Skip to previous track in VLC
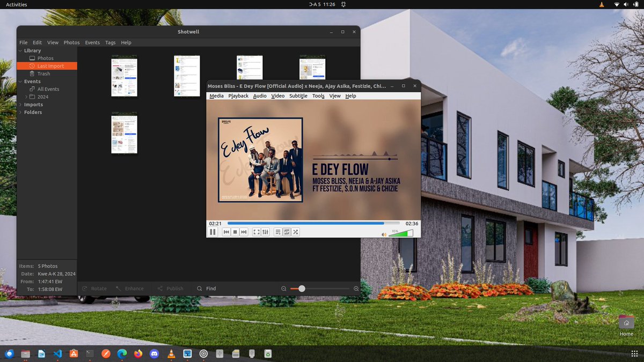Screen dimensions: 644x362 pos(226,232)
